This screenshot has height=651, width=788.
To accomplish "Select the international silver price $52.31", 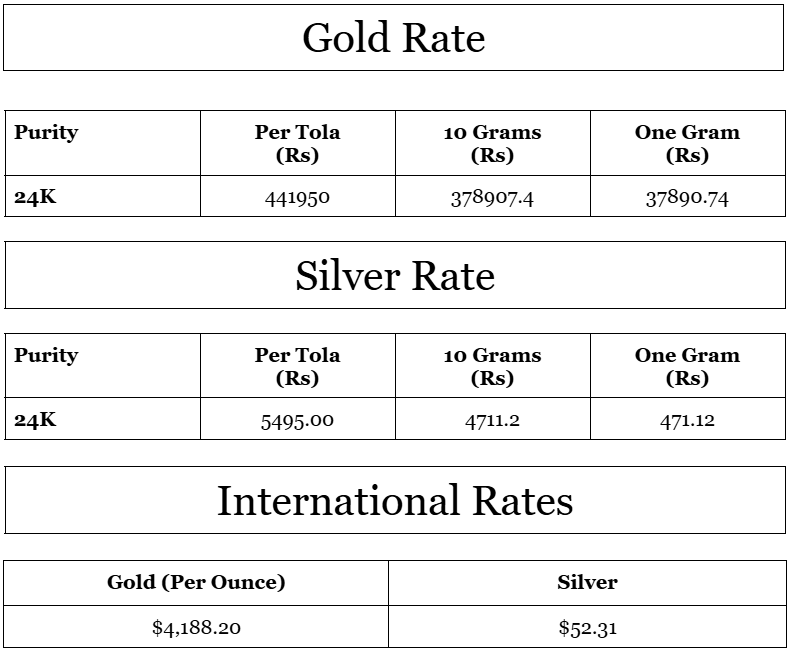I will (587, 628).
